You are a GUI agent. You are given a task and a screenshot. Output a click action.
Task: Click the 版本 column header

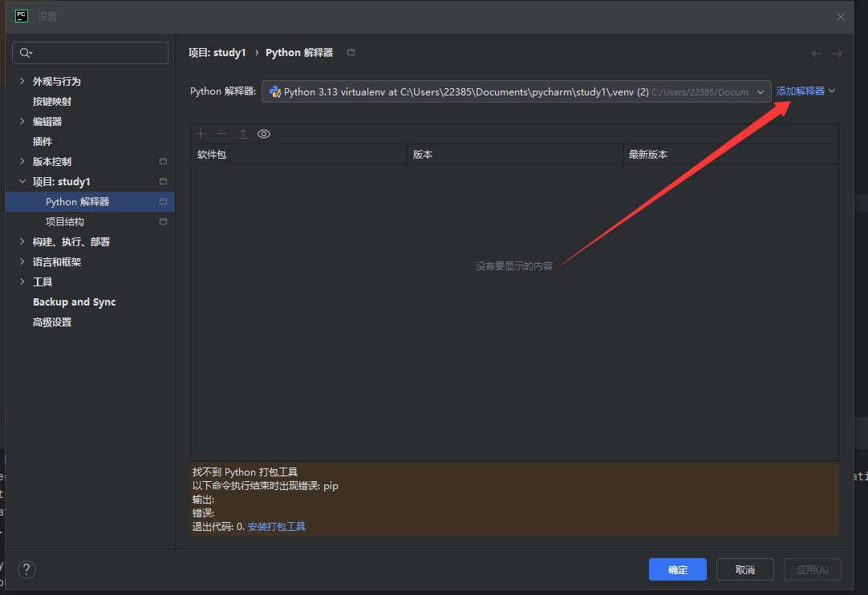coord(515,155)
